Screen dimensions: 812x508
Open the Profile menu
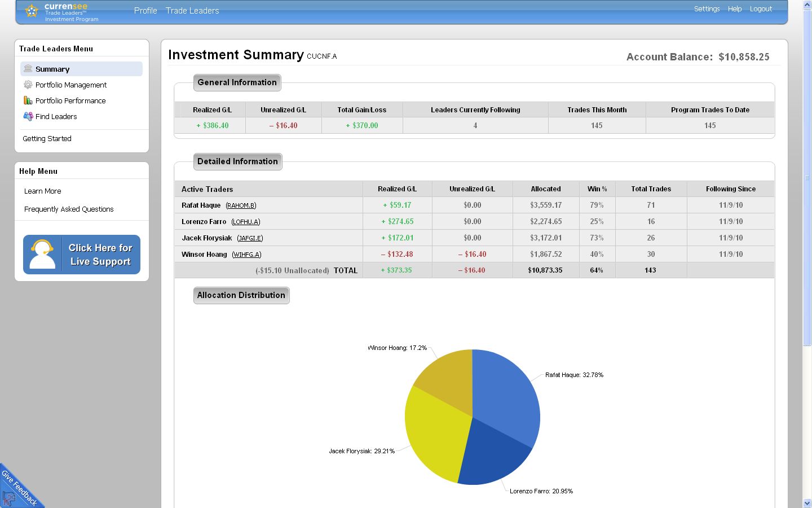pos(145,11)
